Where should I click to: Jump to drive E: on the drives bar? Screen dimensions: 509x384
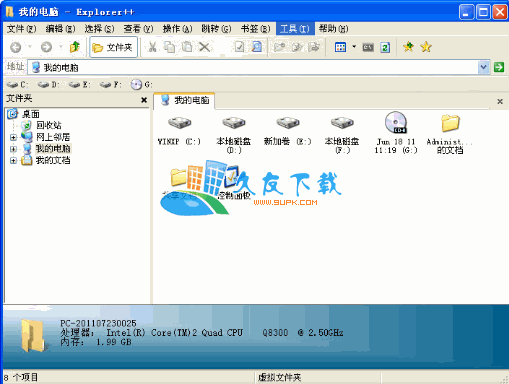coord(79,85)
